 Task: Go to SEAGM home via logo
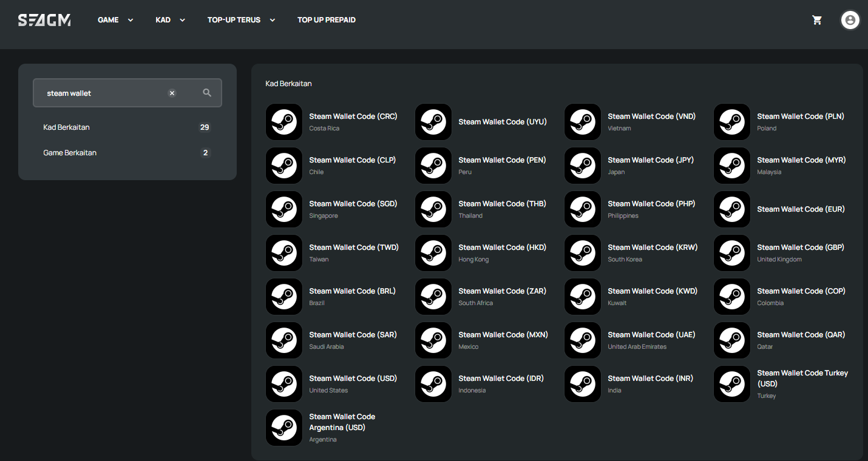click(x=44, y=20)
